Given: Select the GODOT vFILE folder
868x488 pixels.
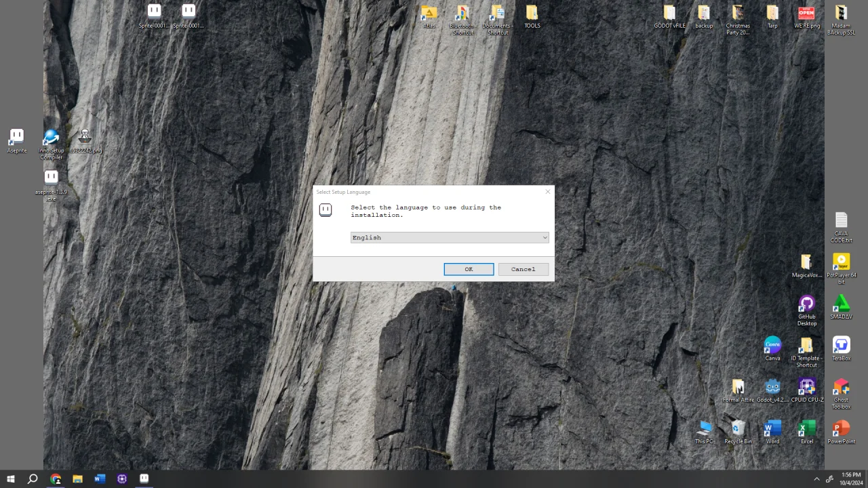Looking at the screenshot, I should 669,16.
